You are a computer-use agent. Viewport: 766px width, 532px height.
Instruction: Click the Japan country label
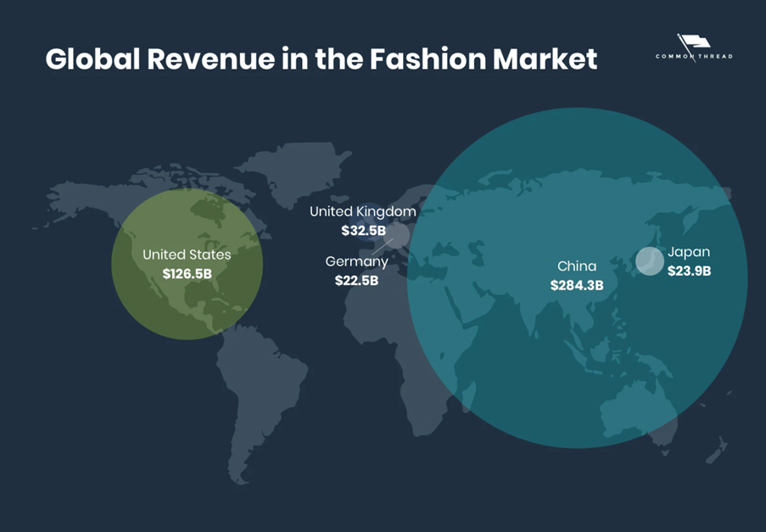(x=689, y=252)
